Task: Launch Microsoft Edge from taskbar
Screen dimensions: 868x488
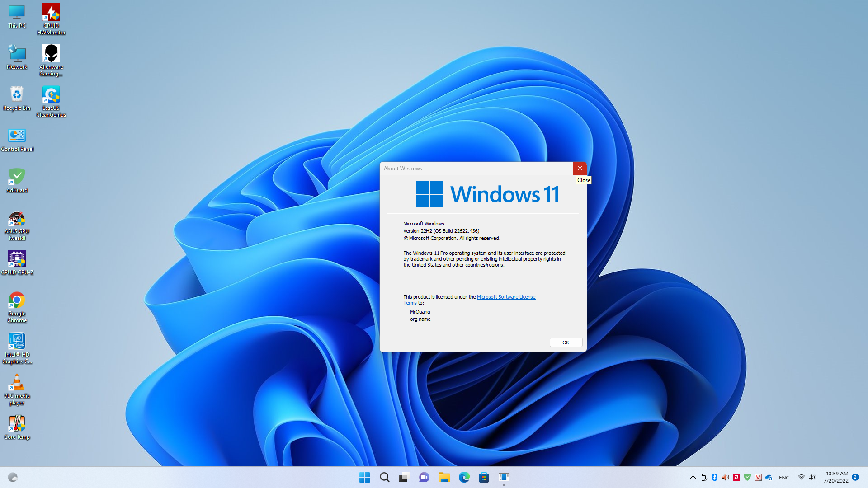Action: tap(464, 477)
